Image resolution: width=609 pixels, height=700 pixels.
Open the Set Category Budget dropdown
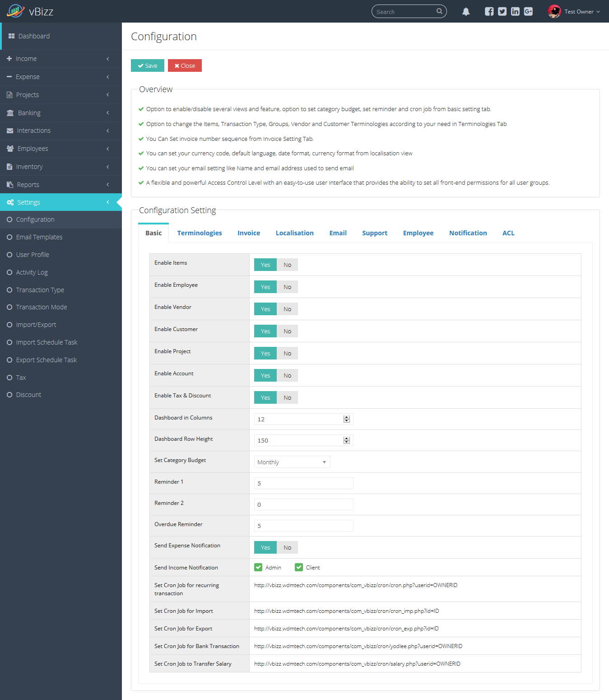click(292, 462)
